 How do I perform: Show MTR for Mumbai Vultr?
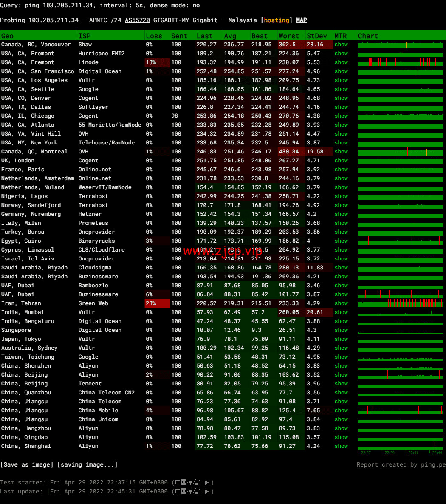341,312
